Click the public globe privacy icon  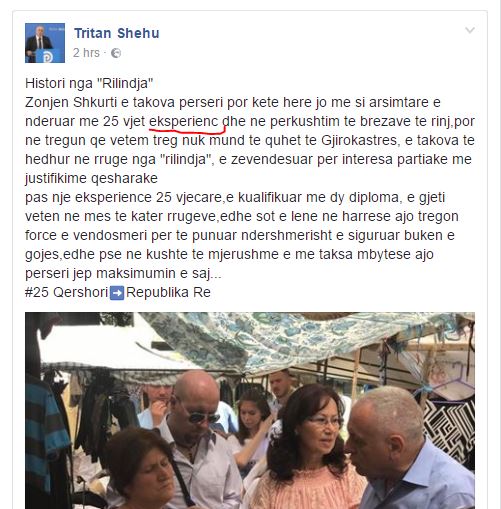(116, 53)
